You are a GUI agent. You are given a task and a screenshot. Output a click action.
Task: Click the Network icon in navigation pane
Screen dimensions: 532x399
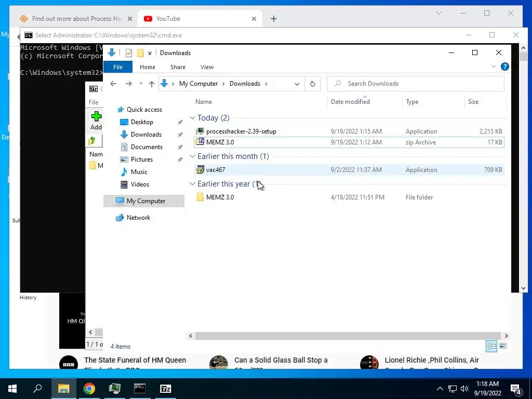(x=120, y=218)
